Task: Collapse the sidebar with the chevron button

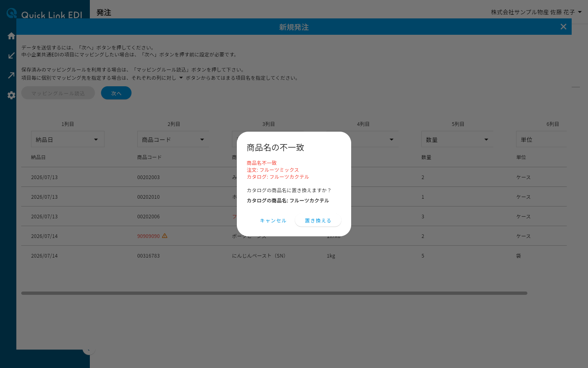Action: coord(89,350)
